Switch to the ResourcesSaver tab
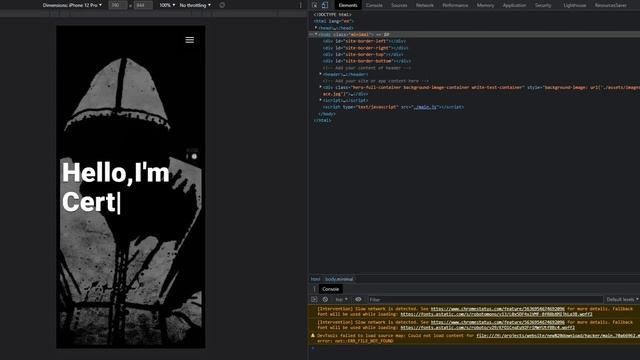Viewport: 640px width, 360px height. tap(611, 5)
